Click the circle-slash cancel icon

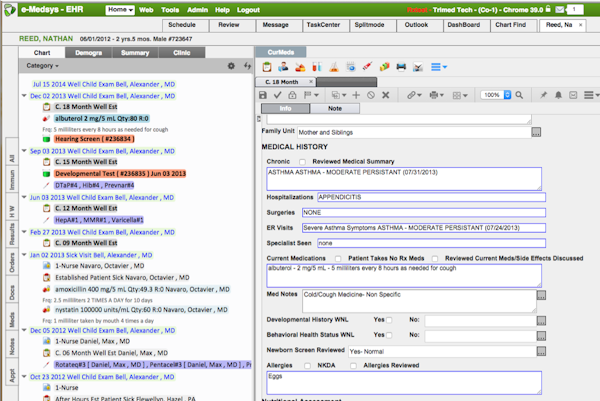point(371,95)
